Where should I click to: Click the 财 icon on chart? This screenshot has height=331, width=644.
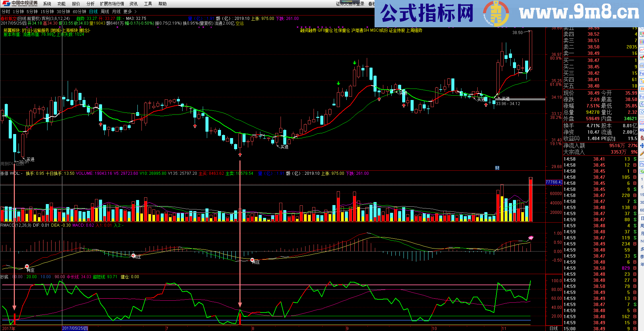[x=497, y=168]
